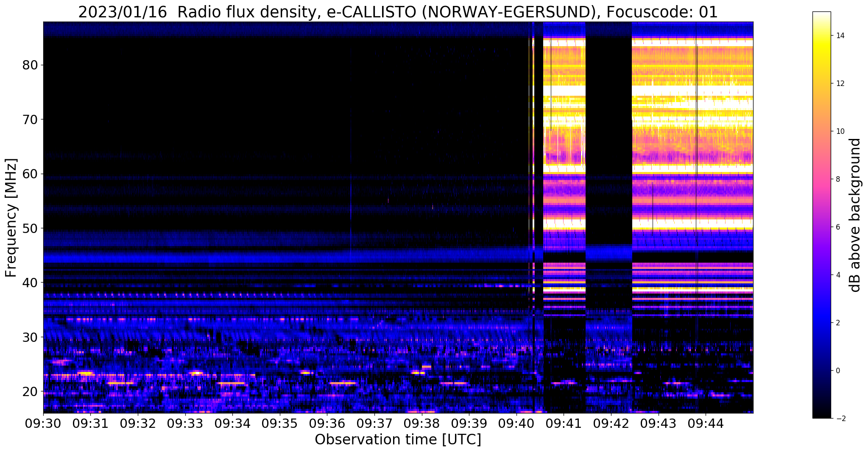Select the 09:43 time tick label
This screenshot has height=452, width=868.
coord(659,423)
